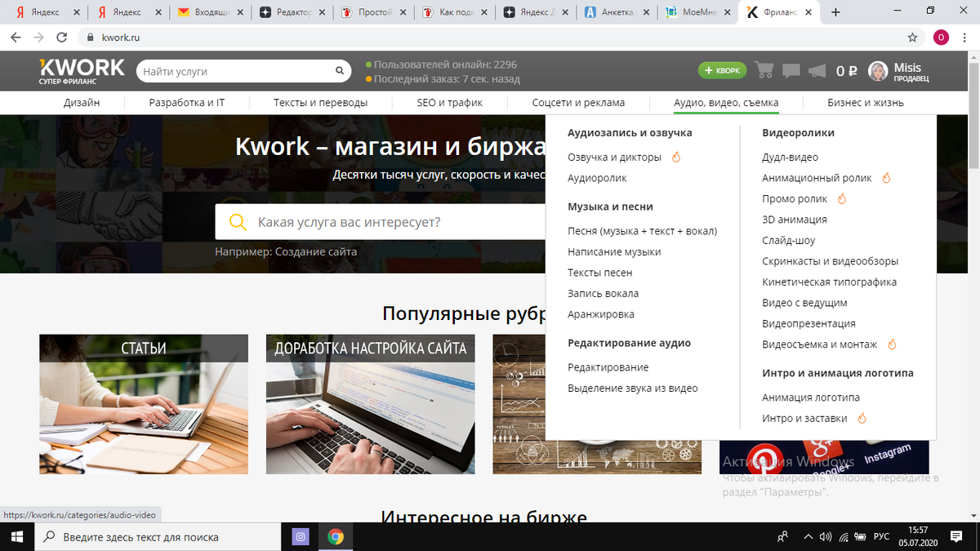Switch to the МоеМнение browser tab
The height and width of the screenshot is (551, 980).
(x=697, y=12)
